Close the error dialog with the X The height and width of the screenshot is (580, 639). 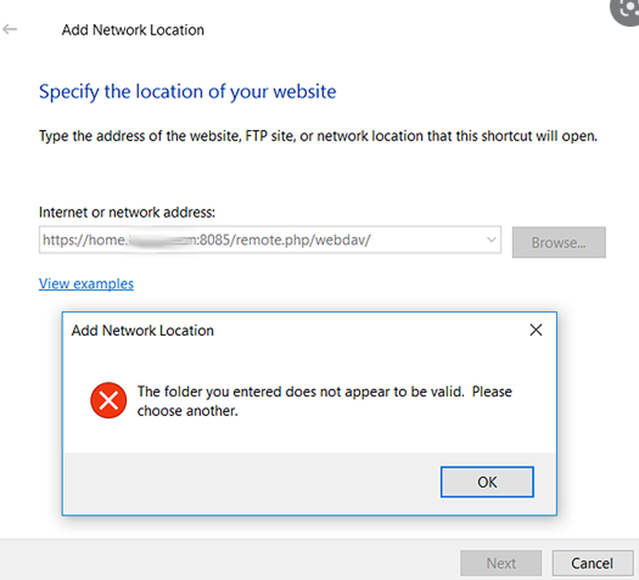coord(535,330)
